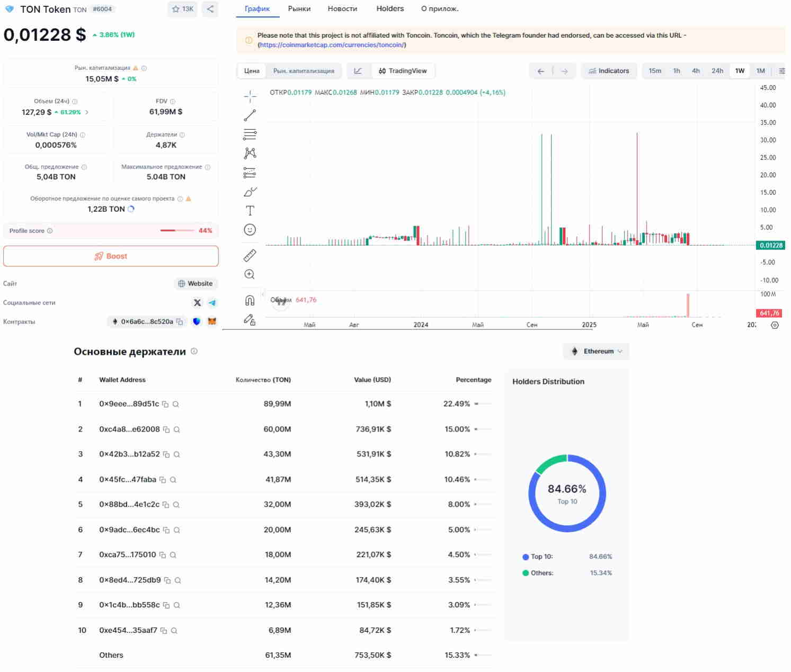Select the 1h timeframe

click(677, 71)
